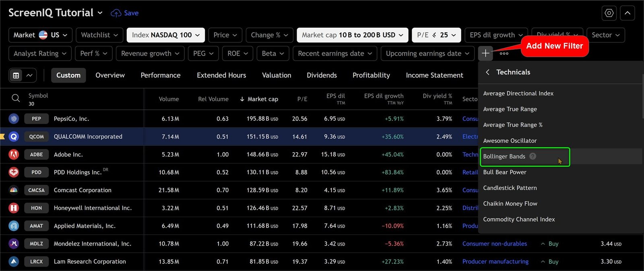Open the Revenue growth filter dropdown
This screenshot has height=271, width=644.
pos(150,54)
